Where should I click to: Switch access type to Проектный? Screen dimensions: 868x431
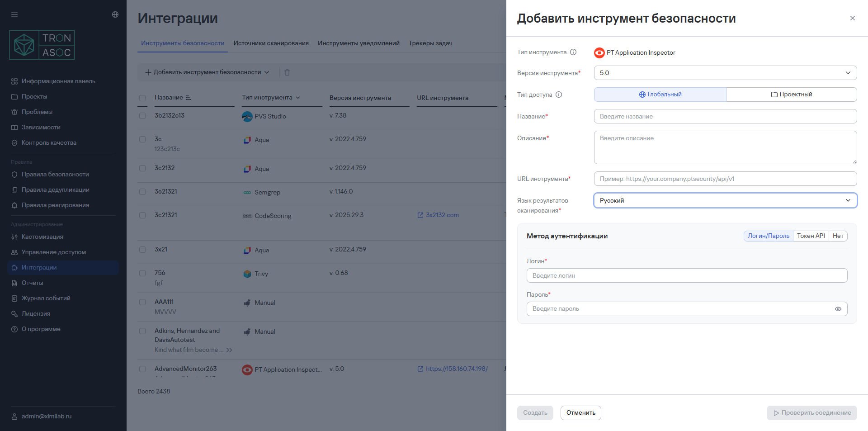[x=791, y=94]
